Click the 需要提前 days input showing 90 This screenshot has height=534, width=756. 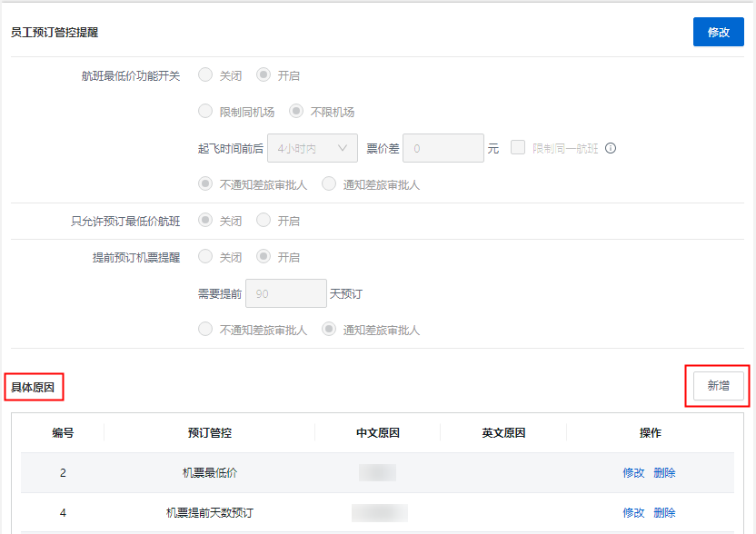(286, 293)
